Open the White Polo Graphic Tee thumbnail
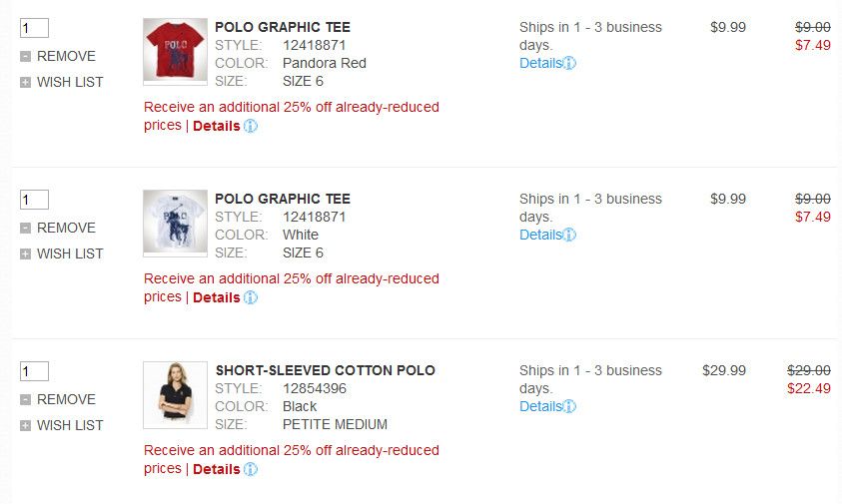This screenshot has height=504, width=842. (175, 222)
